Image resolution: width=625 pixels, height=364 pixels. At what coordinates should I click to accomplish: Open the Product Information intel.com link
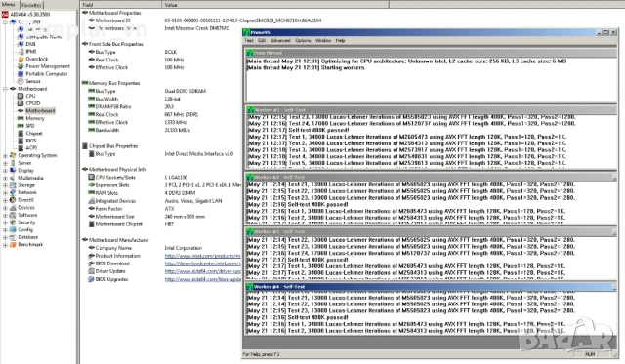point(202,256)
